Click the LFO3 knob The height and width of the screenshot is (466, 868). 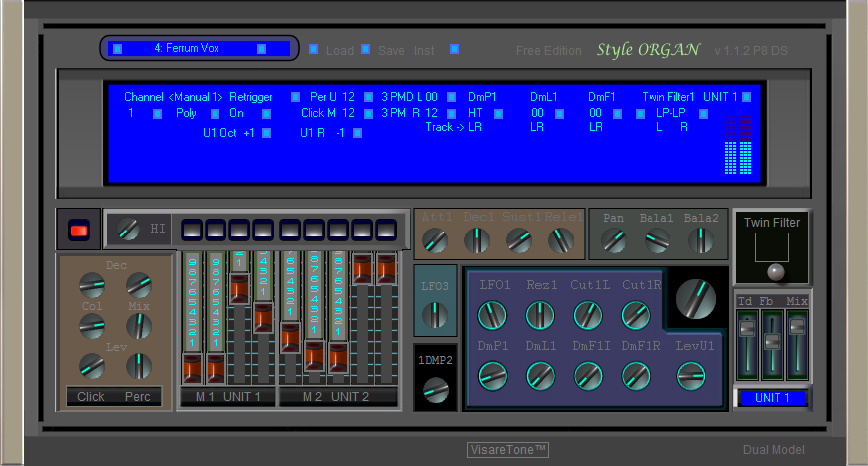point(435,315)
